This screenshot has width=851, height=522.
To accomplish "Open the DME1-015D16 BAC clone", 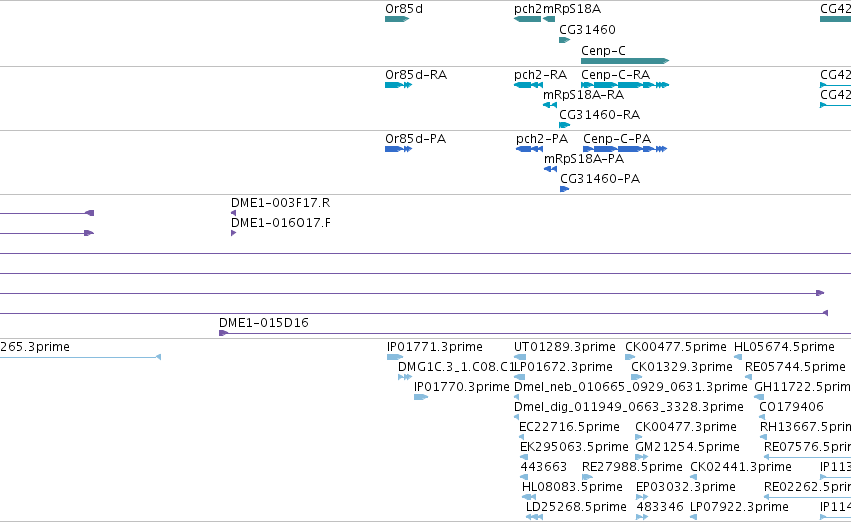I will coord(535,333).
